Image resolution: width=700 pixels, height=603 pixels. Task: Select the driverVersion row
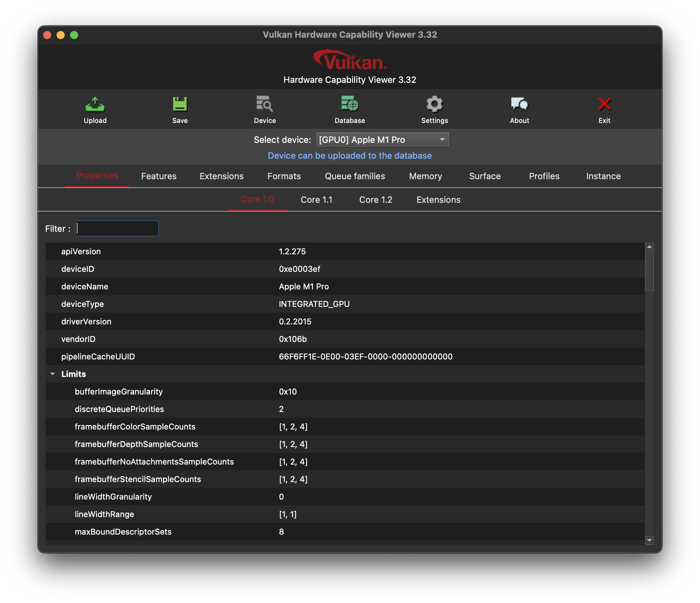pos(345,322)
